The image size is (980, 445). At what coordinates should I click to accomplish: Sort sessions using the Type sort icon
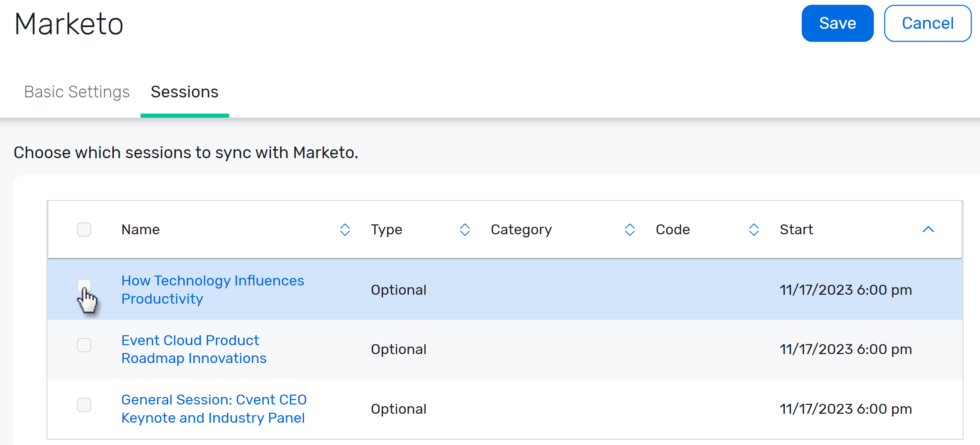pyautogui.click(x=464, y=229)
